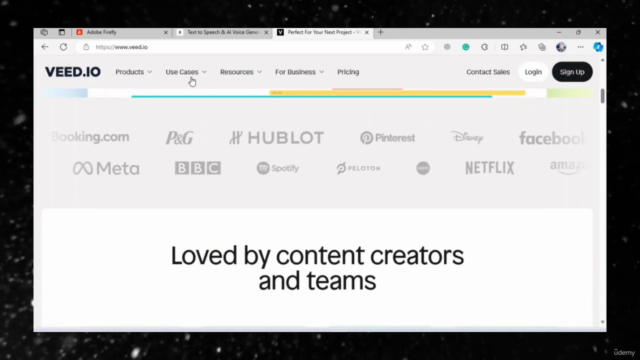Screen dimensions: 640x360
Task: Open split screen icon in toolbar
Action: click(x=504, y=47)
